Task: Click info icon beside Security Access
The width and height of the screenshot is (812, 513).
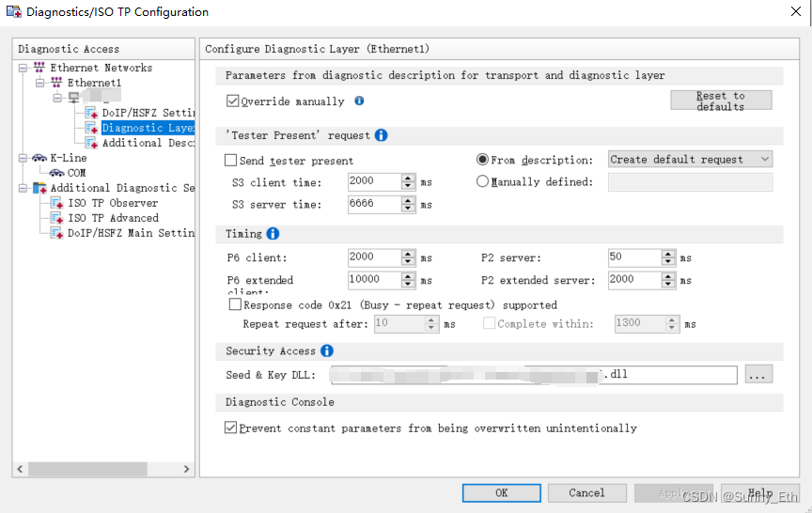Action: pyautogui.click(x=327, y=350)
